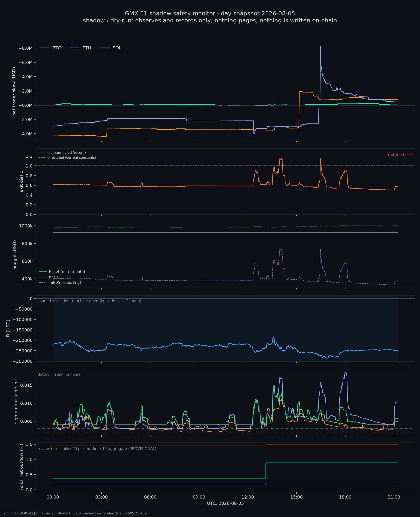Click the 'U restated (current constants)' legend entry
This screenshot has height=517, width=420.
[x=67, y=157]
